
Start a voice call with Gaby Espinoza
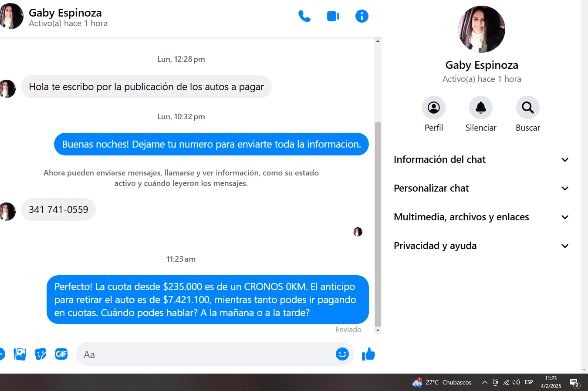(x=304, y=17)
